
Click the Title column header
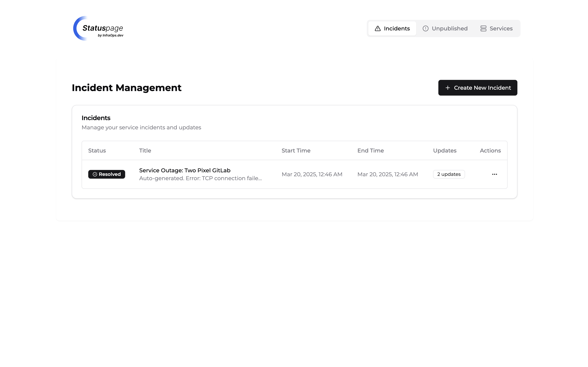145,151
